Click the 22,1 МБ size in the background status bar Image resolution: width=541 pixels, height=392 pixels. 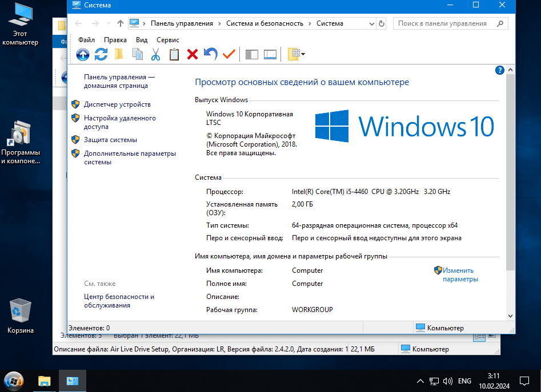tap(362, 349)
